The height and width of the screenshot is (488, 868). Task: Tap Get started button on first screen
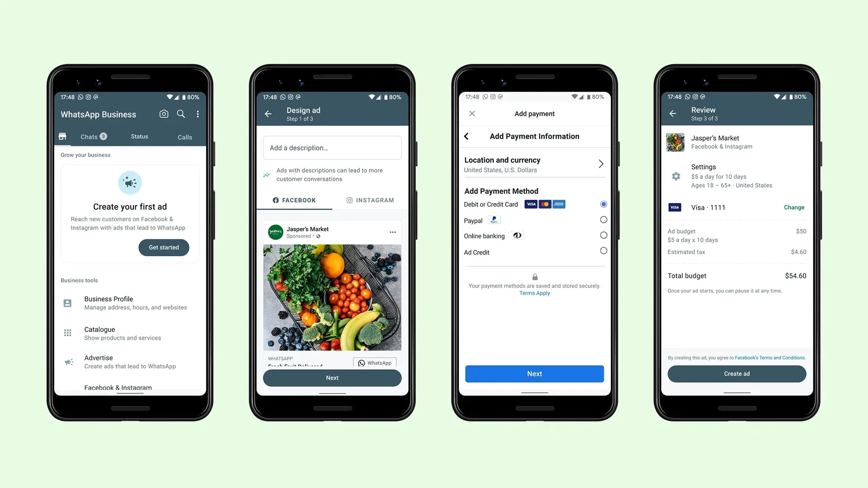coord(164,247)
